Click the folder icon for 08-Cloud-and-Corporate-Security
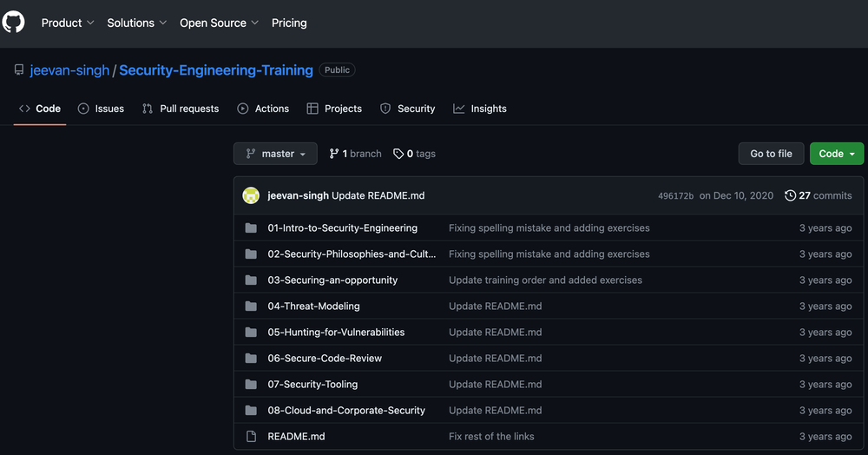The image size is (868, 455). (251, 410)
